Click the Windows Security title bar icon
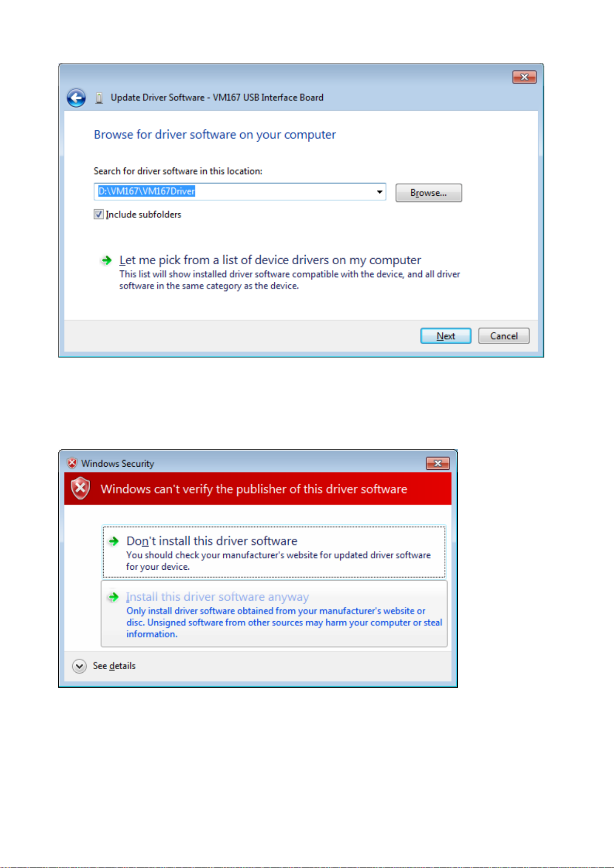This screenshot has width=614, height=868. click(x=72, y=463)
